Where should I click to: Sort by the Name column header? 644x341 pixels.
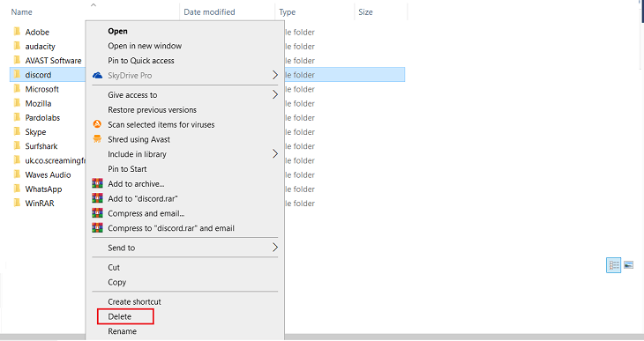(21, 12)
